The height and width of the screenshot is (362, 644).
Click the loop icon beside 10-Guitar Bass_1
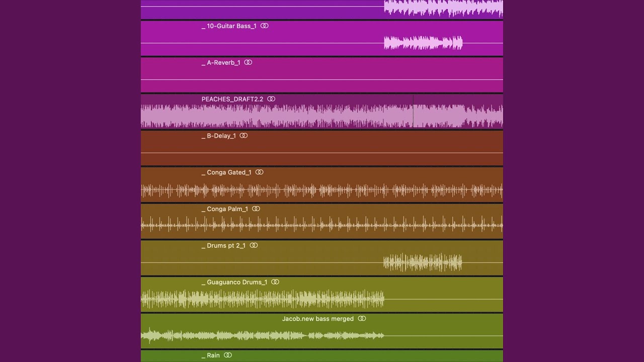tap(265, 26)
